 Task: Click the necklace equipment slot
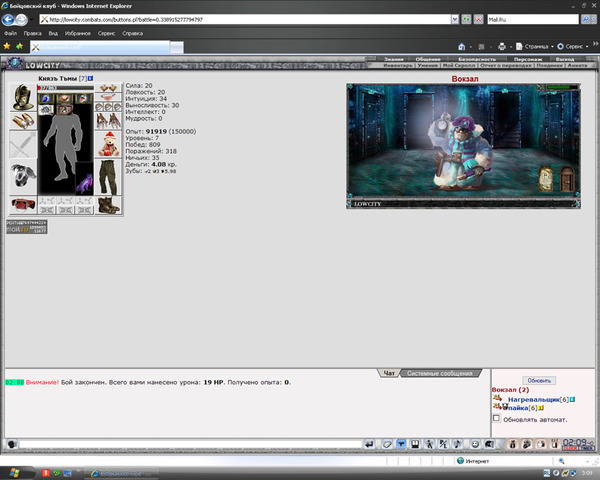[108, 97]
